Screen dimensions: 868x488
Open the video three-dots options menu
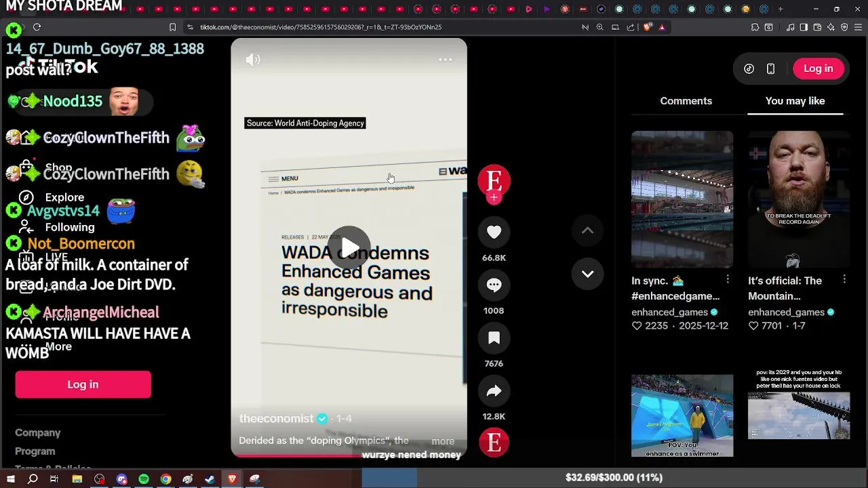(x=445, y=60)
